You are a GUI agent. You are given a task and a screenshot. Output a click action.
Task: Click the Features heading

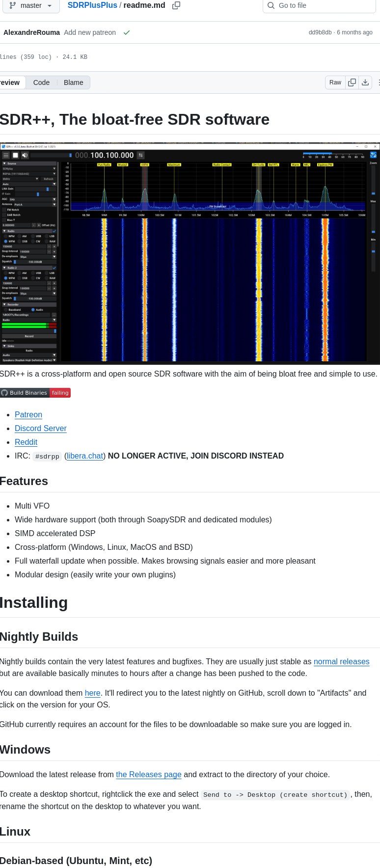coord(24,481)
